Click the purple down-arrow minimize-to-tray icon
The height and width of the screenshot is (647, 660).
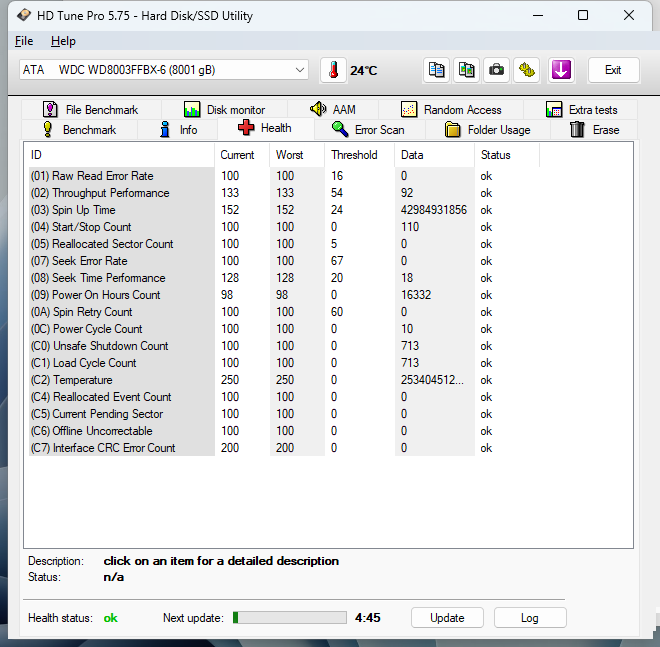click(x=561, y=70)
